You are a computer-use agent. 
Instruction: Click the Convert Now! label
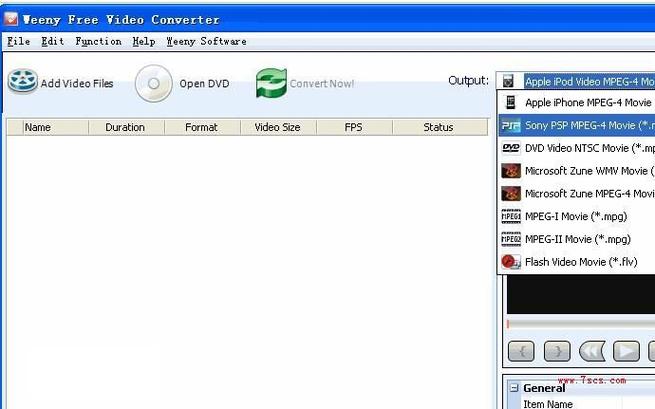322,84
